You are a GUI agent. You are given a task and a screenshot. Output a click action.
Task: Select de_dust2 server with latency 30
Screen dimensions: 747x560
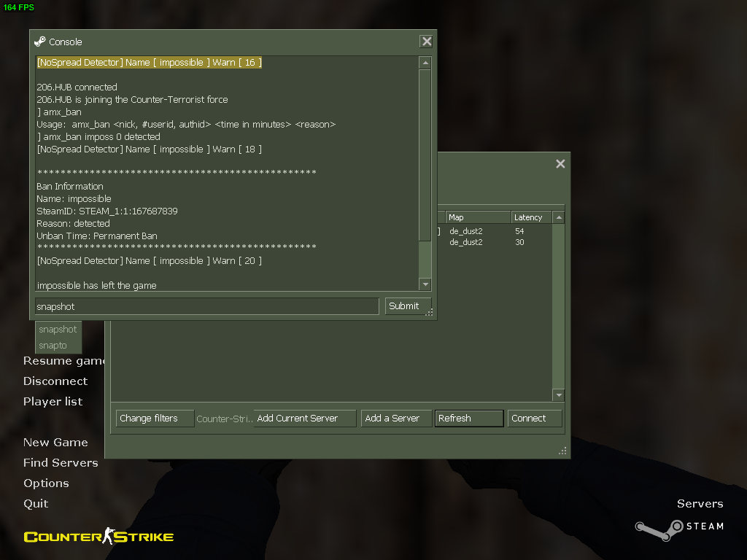point(495,242)
